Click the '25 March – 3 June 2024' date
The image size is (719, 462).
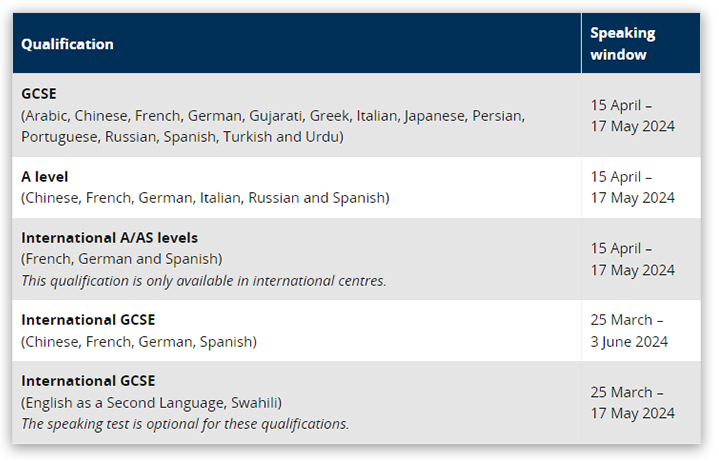pyautogui.click(x=628, y=331)
